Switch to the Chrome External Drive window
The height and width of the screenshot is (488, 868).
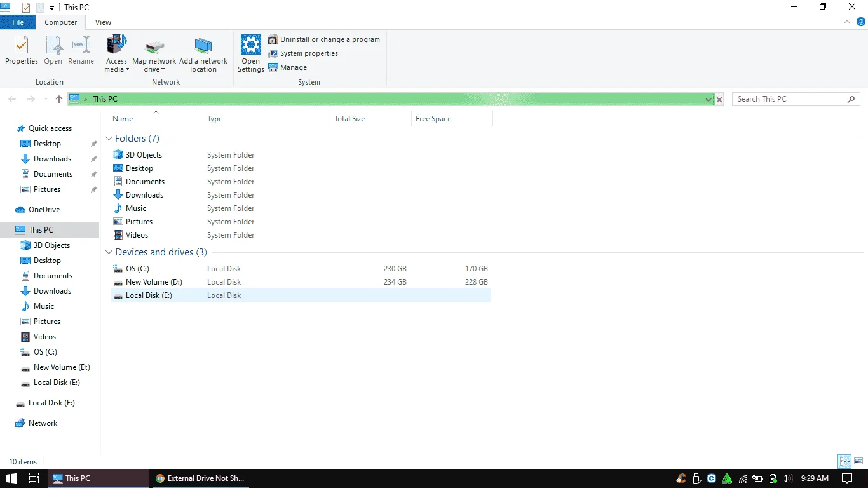[x=200, y=478]
